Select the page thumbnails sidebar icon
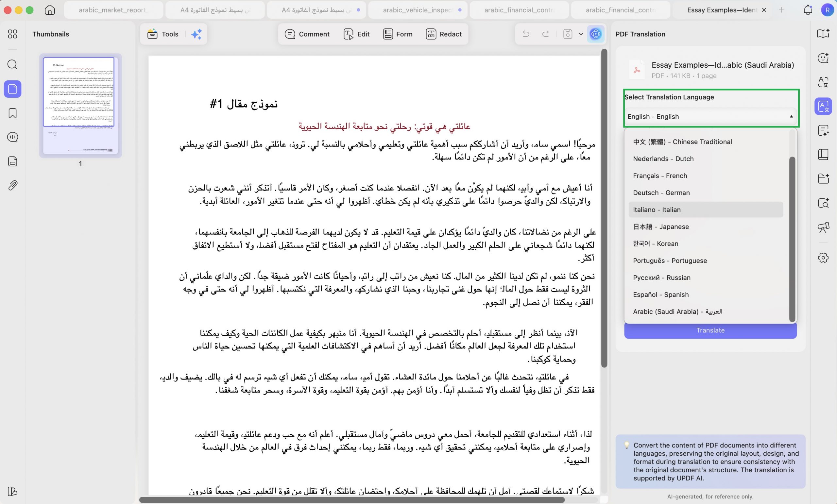Screen dimensions: 837x504 (12, 89)
